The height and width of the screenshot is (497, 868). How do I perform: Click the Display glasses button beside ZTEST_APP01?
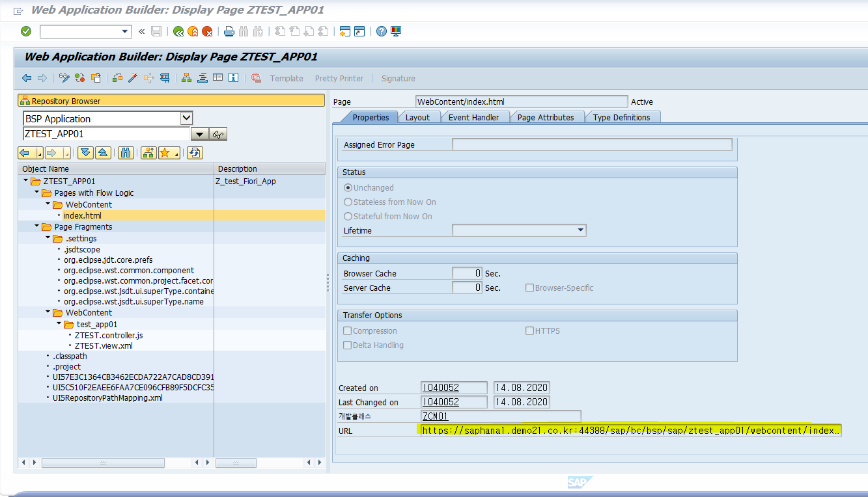[218, 134]
